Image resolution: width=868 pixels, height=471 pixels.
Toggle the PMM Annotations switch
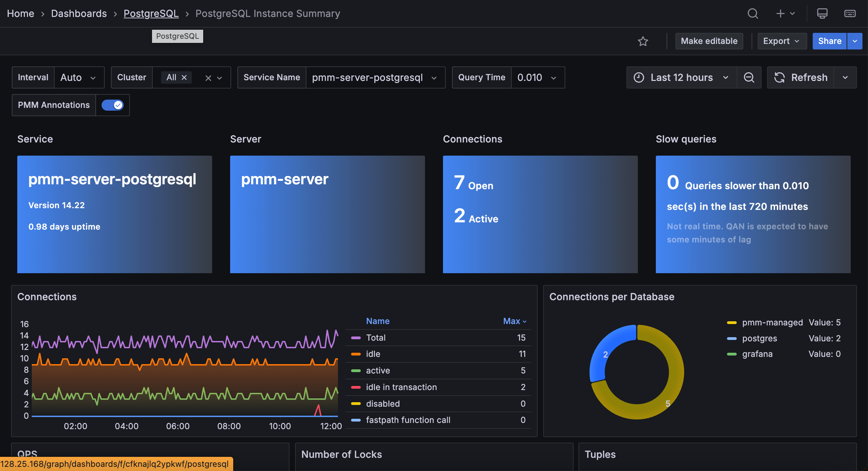(113, 105)
